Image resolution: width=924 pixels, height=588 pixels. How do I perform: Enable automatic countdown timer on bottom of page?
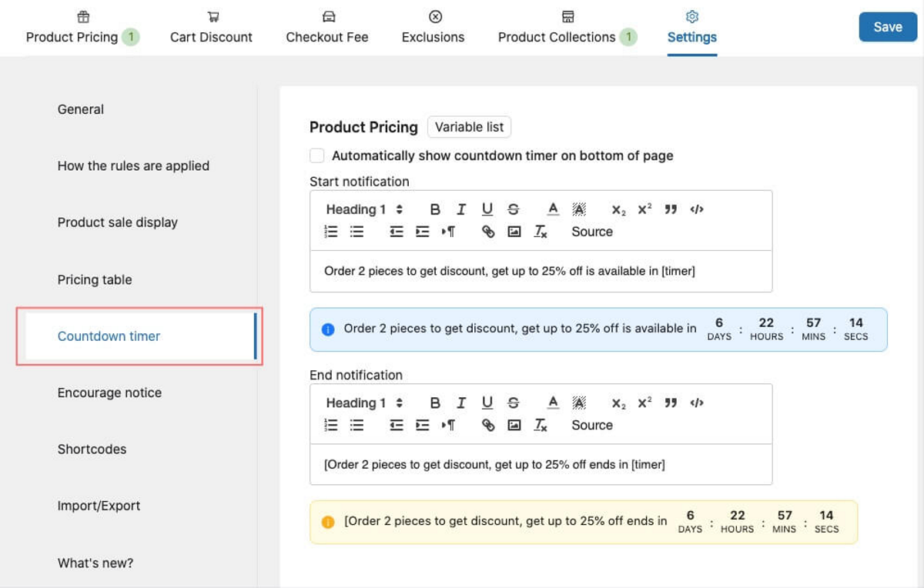tap(317, 155)
